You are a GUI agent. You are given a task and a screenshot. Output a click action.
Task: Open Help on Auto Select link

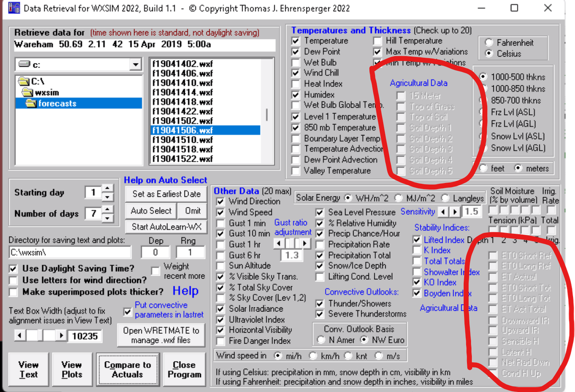(x=166, y=180)
